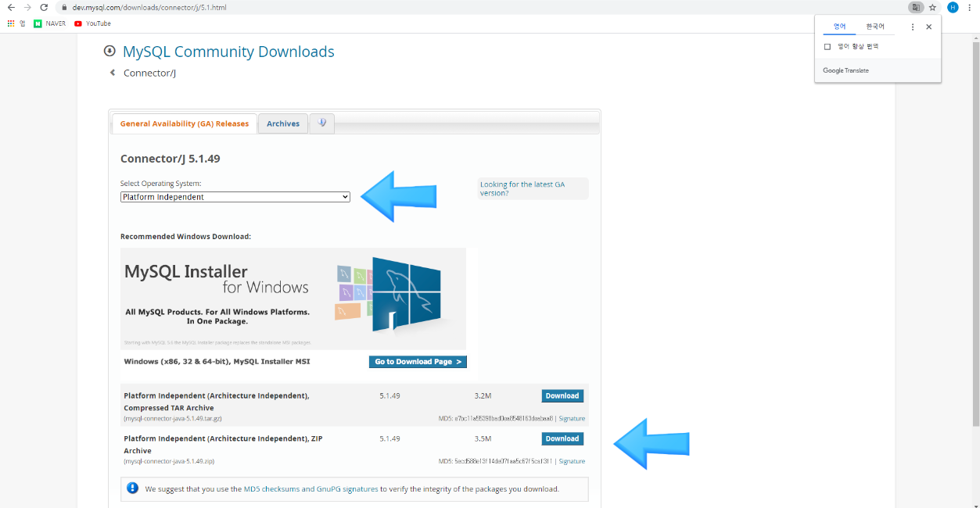Click the Google Translate icon in the address bar

915,7
